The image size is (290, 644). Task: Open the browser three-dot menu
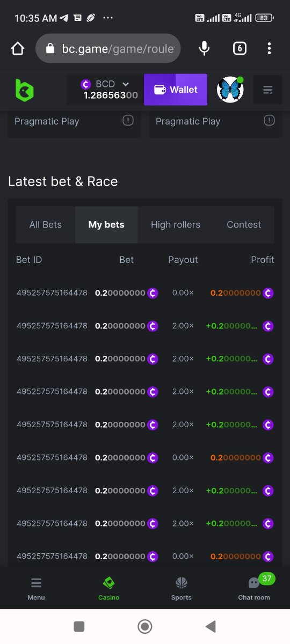[x=269, y=48]
